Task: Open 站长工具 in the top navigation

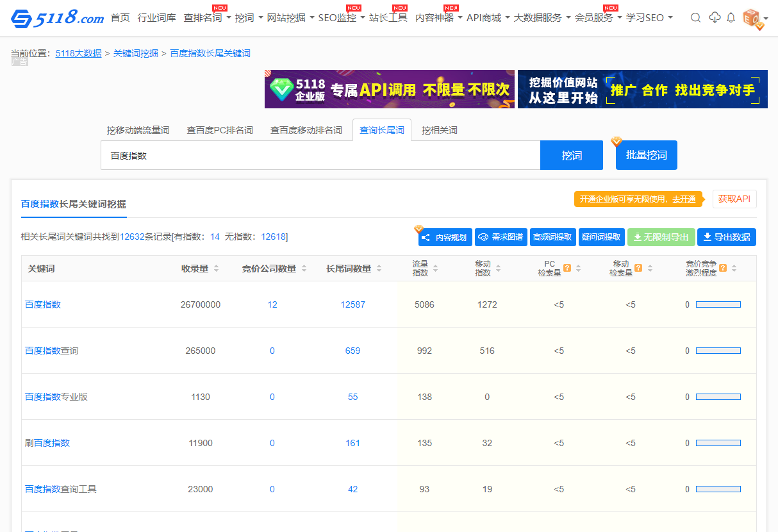Action: (388, 18)
